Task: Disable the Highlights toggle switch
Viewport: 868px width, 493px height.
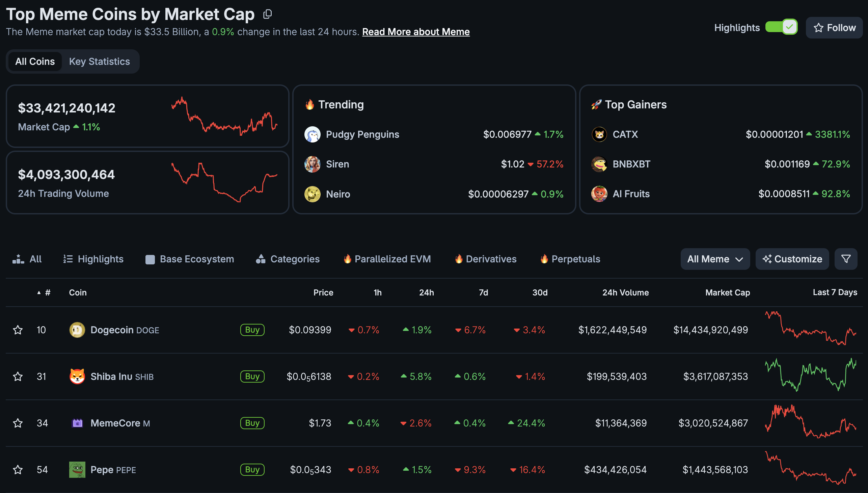Action: point(781,27)
